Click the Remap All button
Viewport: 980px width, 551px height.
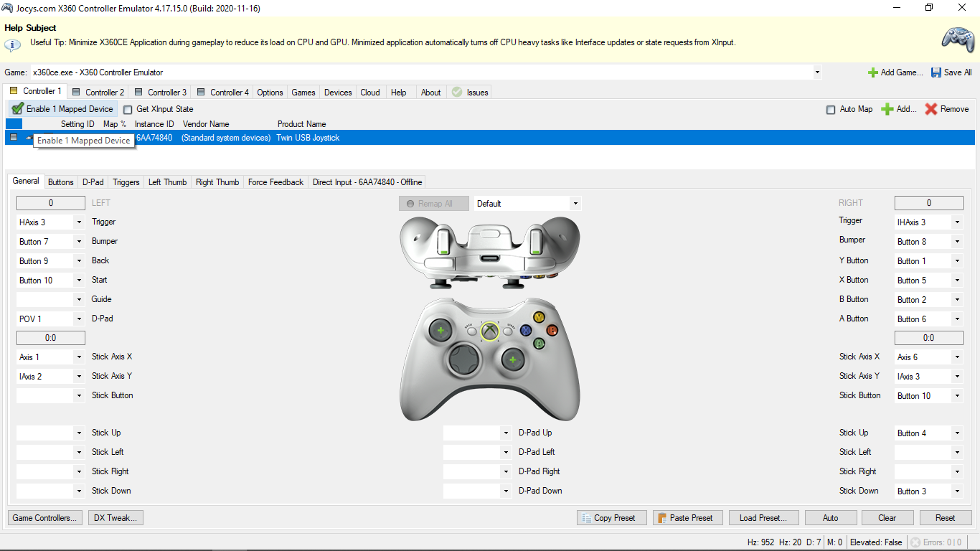coord(434,204)
